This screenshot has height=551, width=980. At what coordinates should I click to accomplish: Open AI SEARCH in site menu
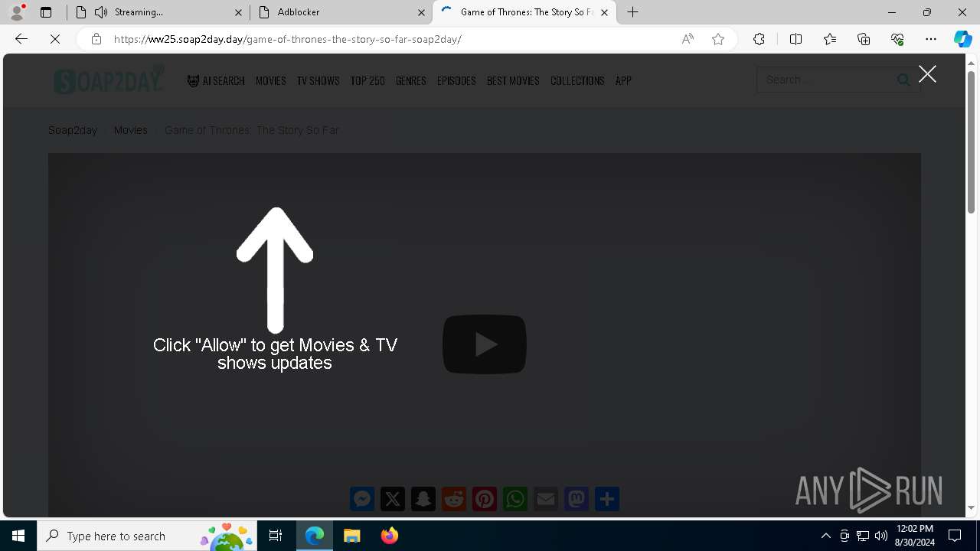216,80
